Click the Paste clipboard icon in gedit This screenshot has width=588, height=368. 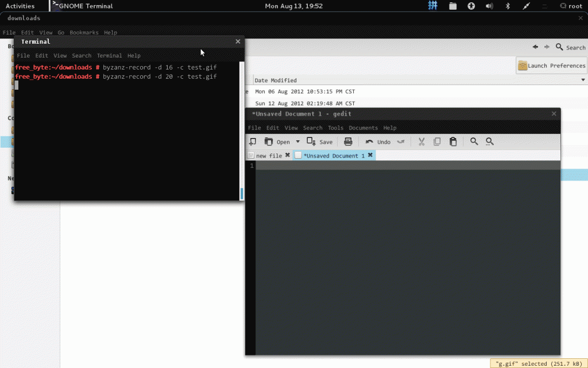click(453, 141)
